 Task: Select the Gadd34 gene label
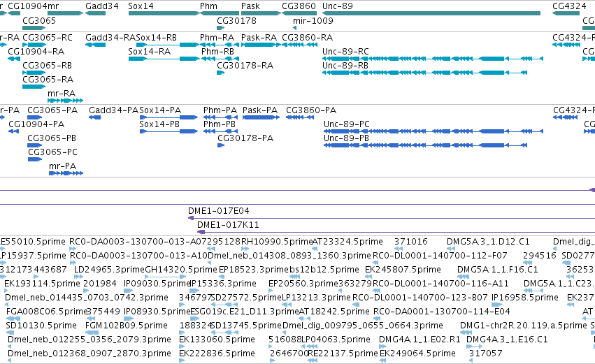101,6
